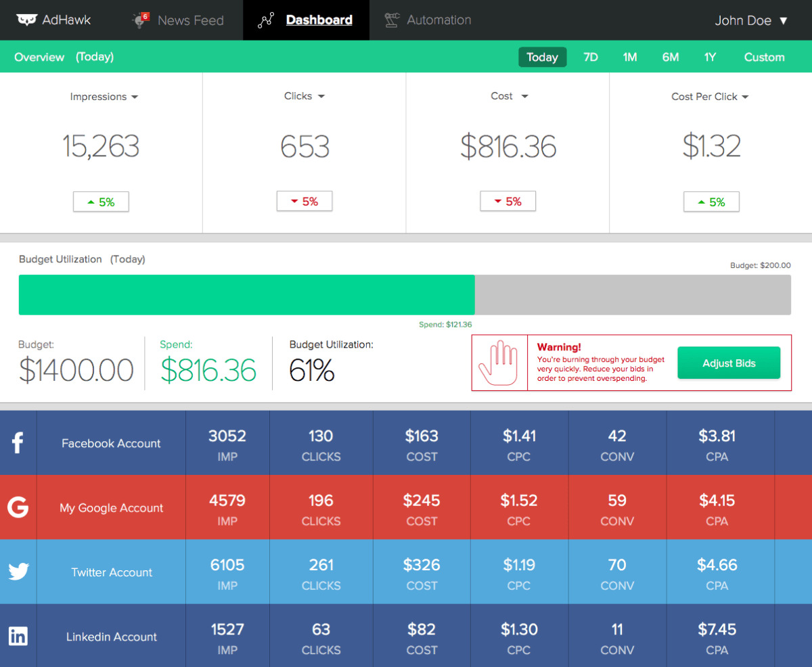Click the green budget utilization bar
This screenshot has height=667, width=812.
(x=246, y=295)
